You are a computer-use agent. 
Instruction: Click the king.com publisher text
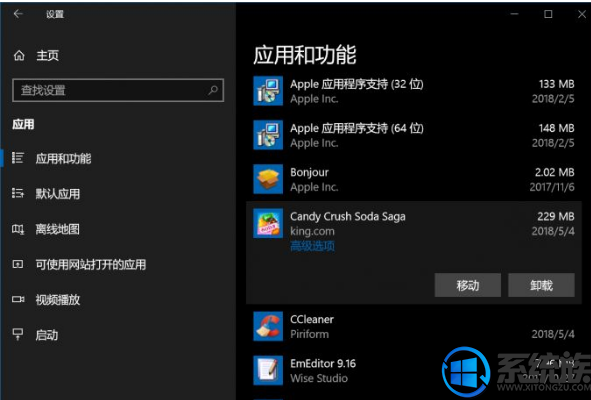[x=312, y=231]
